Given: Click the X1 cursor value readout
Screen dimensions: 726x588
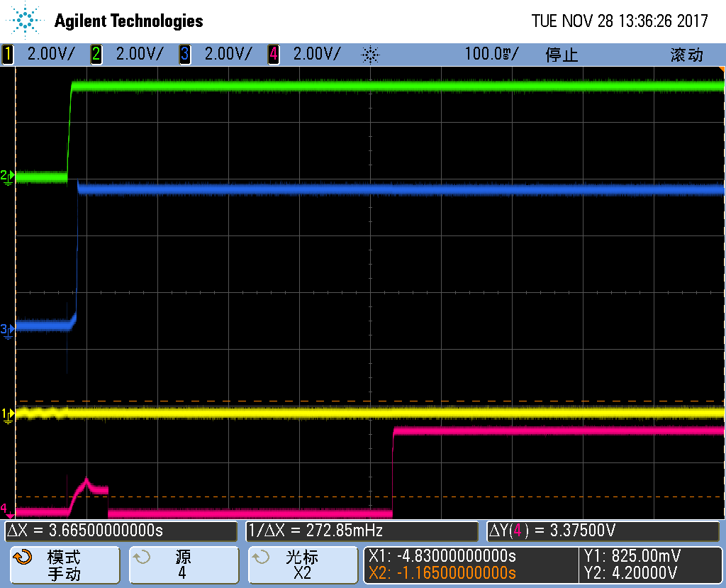Looking at the screenshot, I should click(x=442, y=555).
